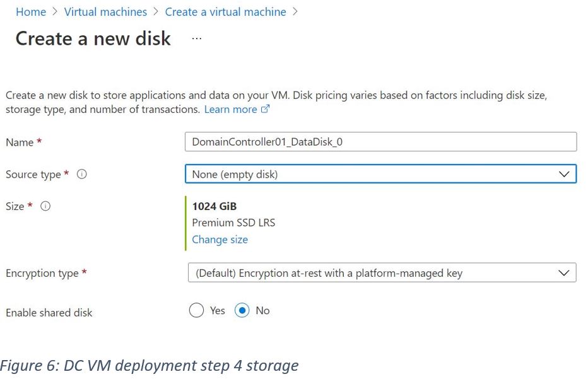Open the Learn more link
The width and height of the screenshot is (588, 379).
coord(230,110)
